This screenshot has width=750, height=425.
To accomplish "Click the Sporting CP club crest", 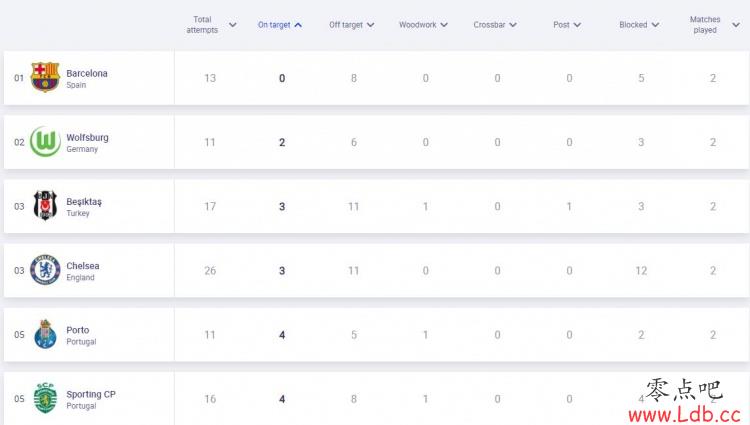I will (45, 398).
